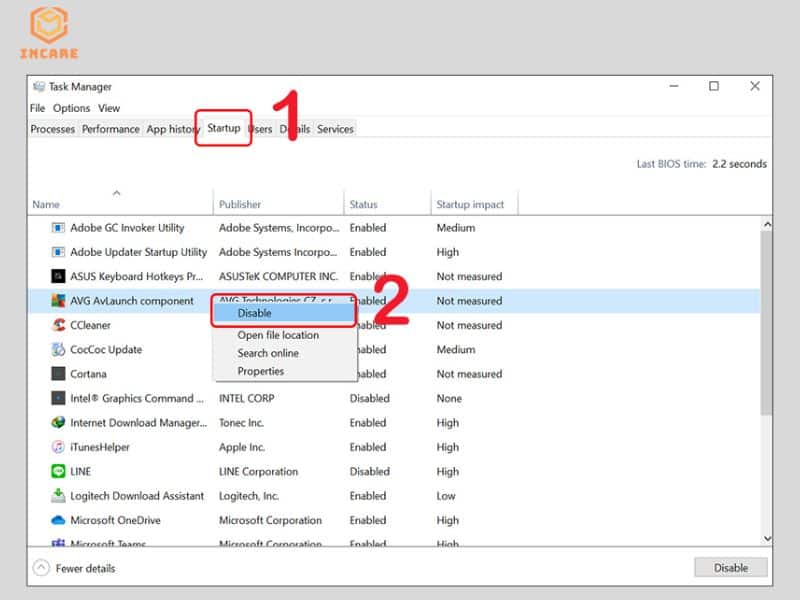Viewport: 800px width, 600px height.
Task: Maximize the Task Manager window
Action: [714, 86]
